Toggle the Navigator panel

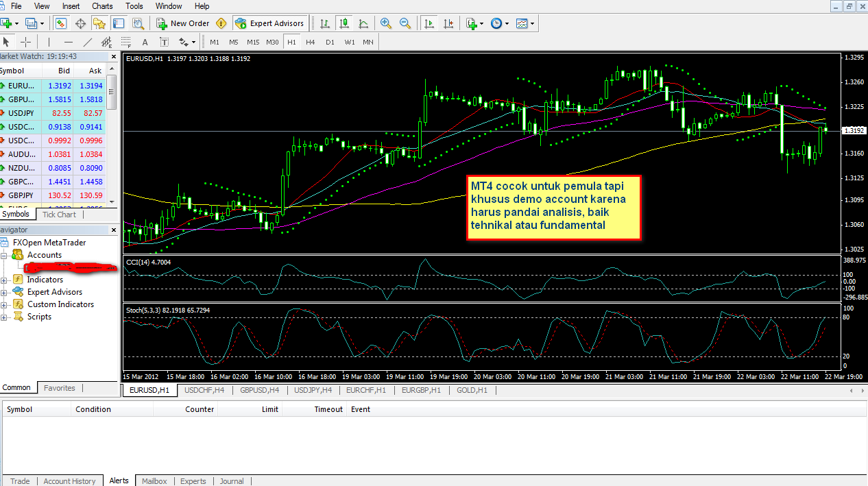[99, 23]
